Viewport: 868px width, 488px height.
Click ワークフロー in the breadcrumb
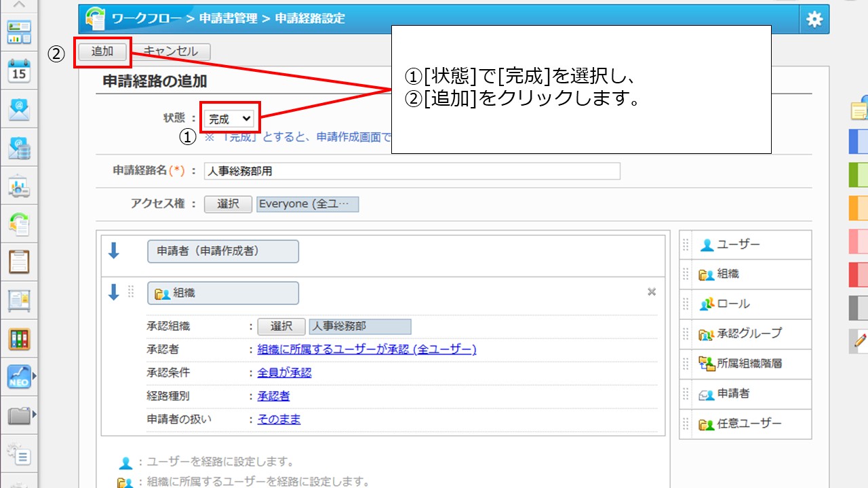[x=146, y=19]
